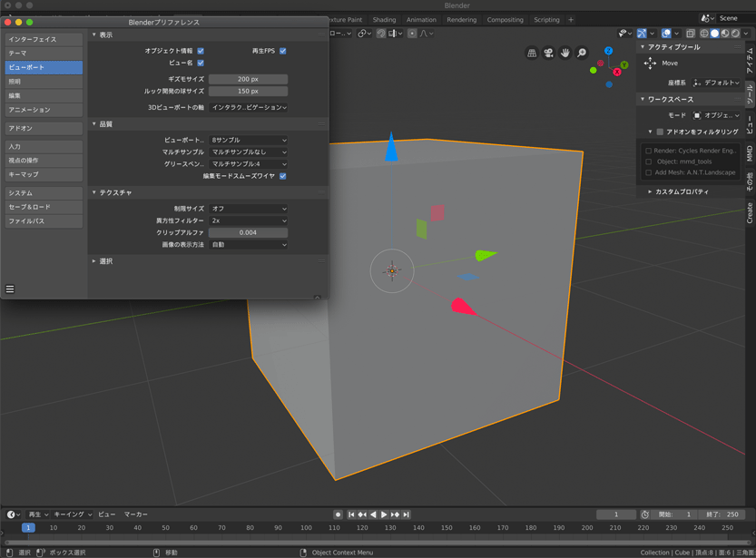Switch to Rendering workspace tab
756x558 pixels.
coord(461,20)
